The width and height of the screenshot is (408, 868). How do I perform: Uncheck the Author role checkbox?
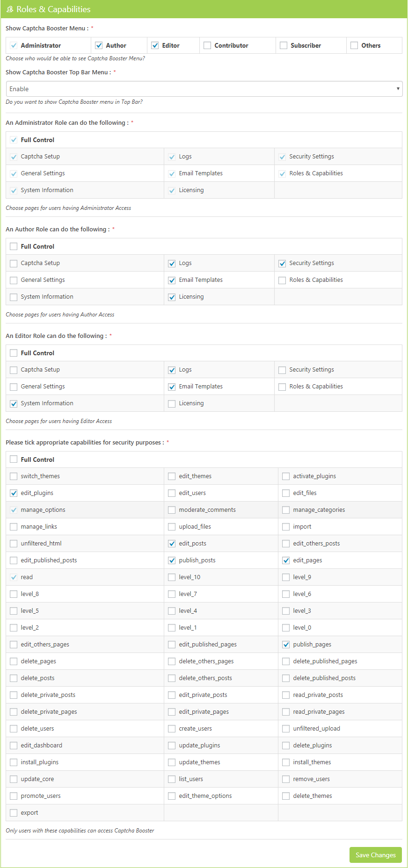point(99,45)
